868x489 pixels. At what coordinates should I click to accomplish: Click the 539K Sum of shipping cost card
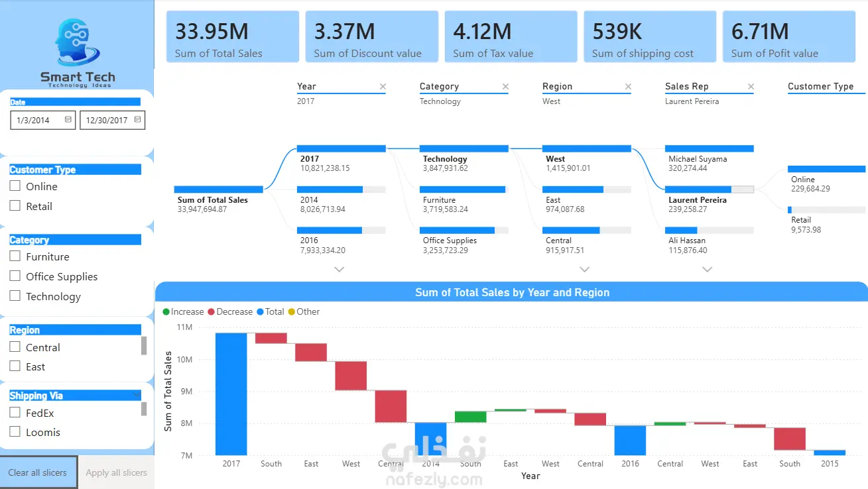click(x=650, y=36)
